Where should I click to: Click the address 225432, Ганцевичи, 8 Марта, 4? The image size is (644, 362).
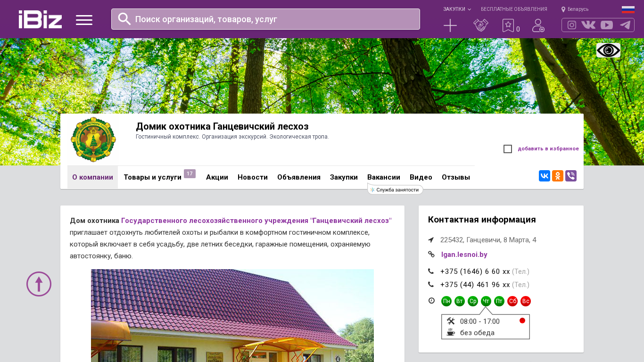[x=488, y=240]
